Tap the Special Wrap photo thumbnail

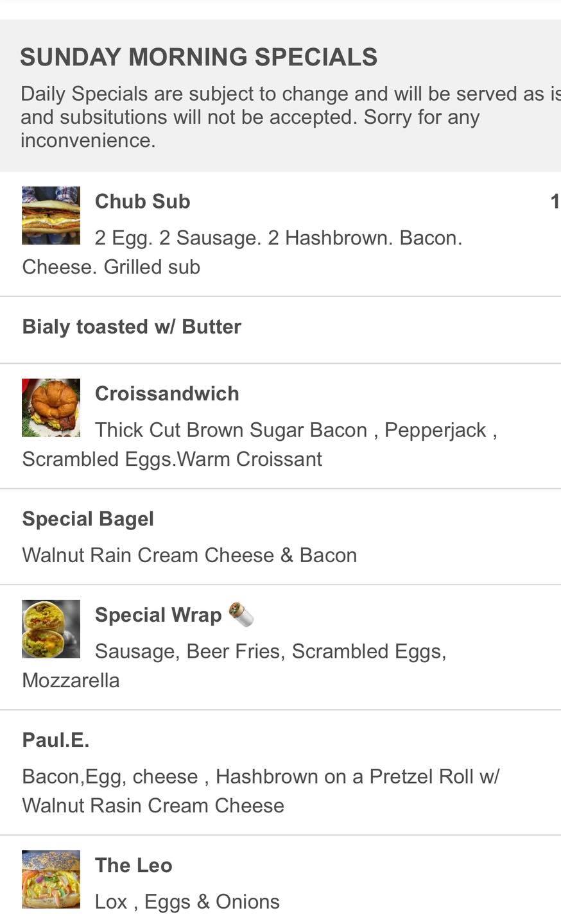(51, 629)
